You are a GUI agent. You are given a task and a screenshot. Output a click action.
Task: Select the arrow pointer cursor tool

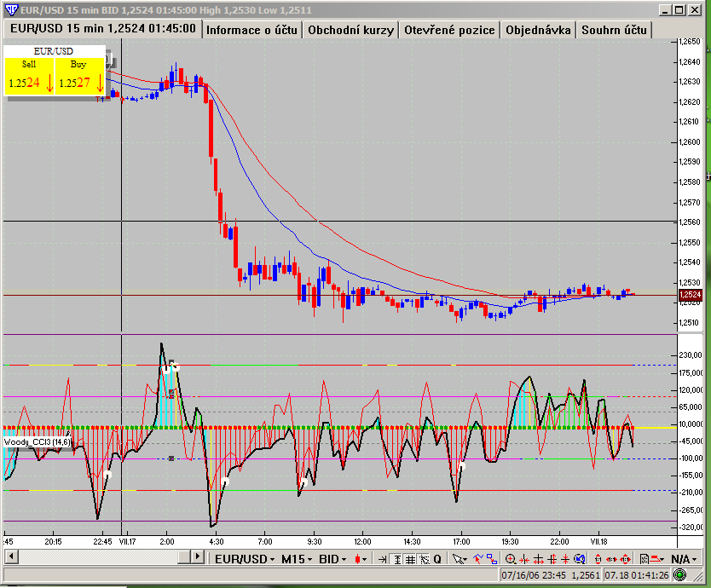point(458,559)
